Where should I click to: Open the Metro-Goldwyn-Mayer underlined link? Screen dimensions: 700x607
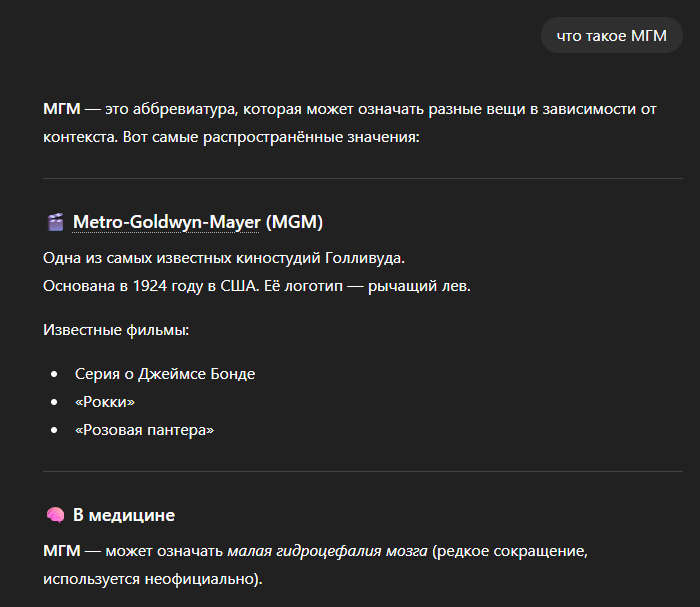[166, 221]
